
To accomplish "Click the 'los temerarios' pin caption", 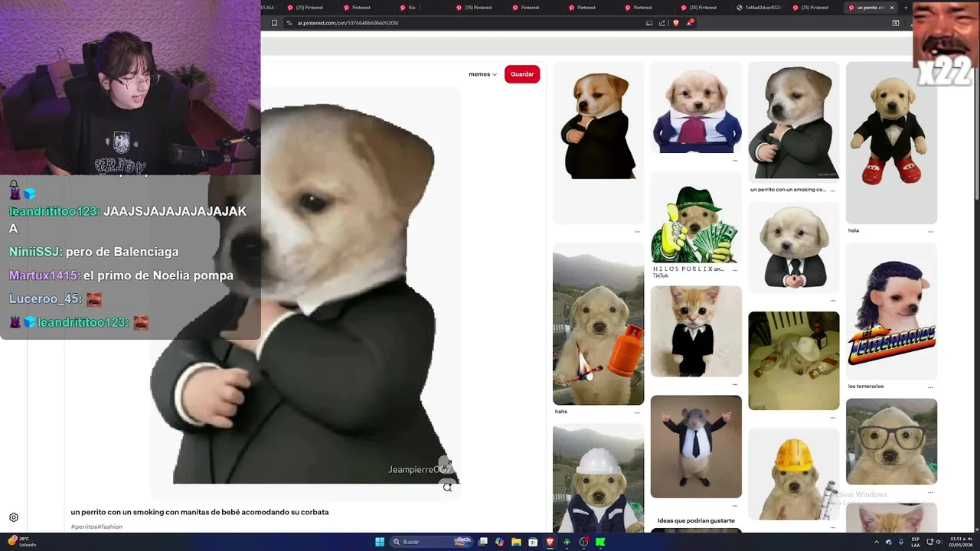I will (866, 386).
